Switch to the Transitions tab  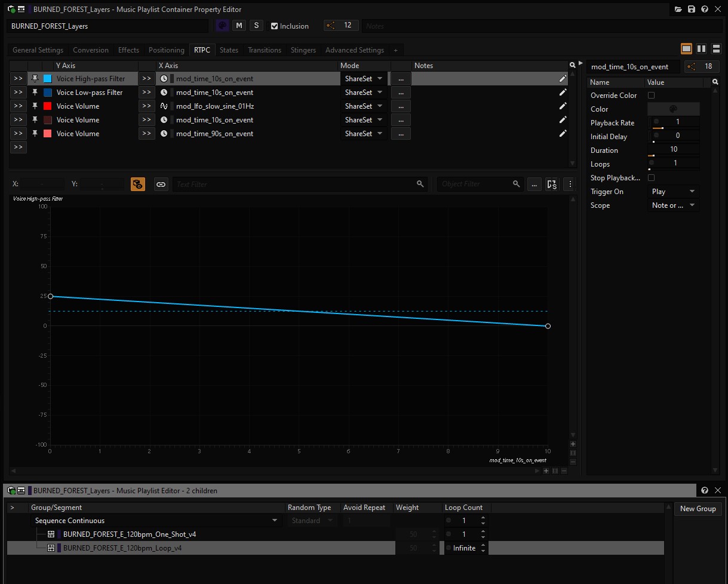(x=265, y=50)
